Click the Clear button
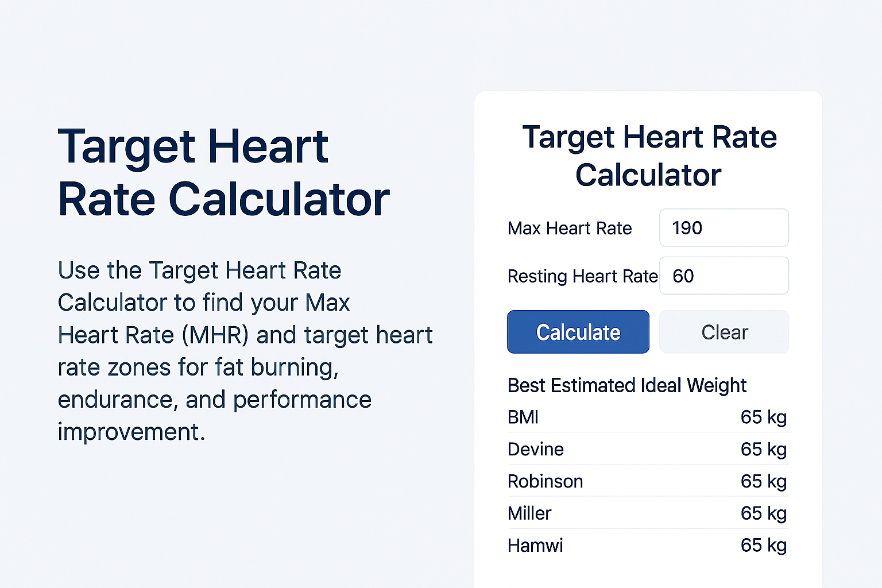This screenshot has height=588, width=882. pos(724,332)
